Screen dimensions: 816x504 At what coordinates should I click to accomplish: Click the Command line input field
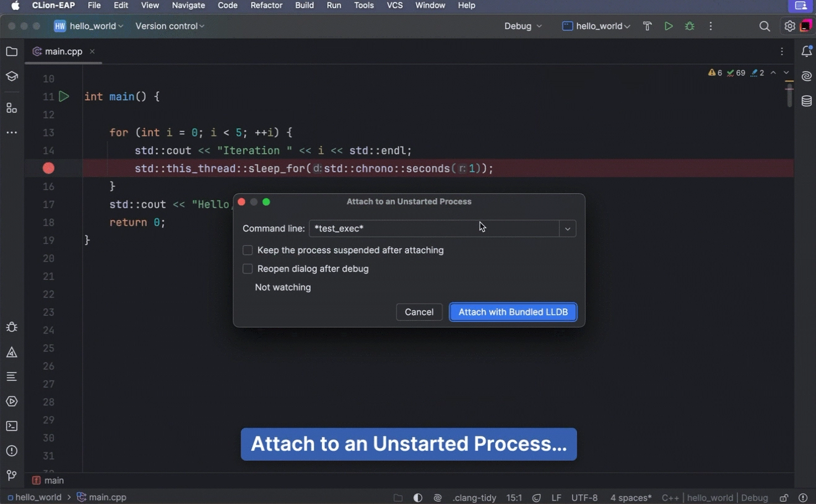click(435, 228)
